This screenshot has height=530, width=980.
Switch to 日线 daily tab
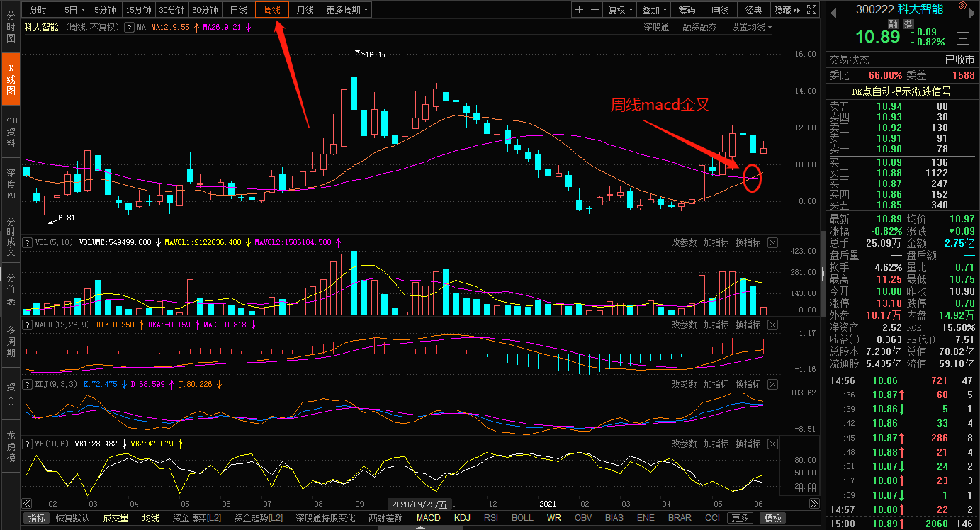click(x=239, y=10)
